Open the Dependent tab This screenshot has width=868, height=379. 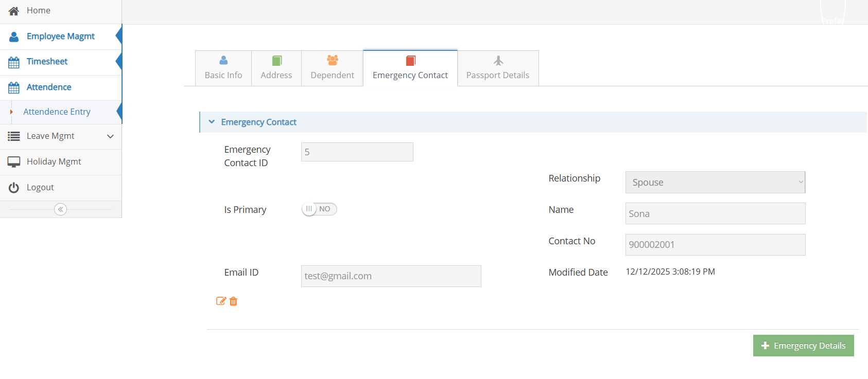point(332,68)
